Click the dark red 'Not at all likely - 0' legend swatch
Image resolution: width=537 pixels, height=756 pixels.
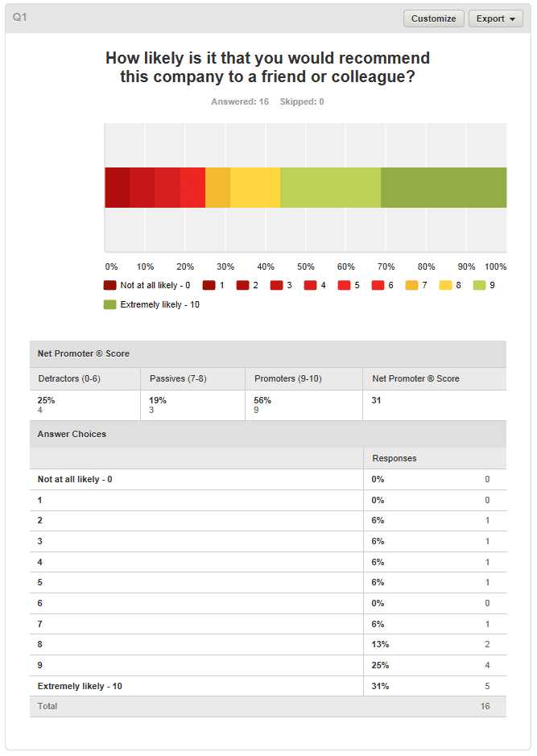coord(110,285)
